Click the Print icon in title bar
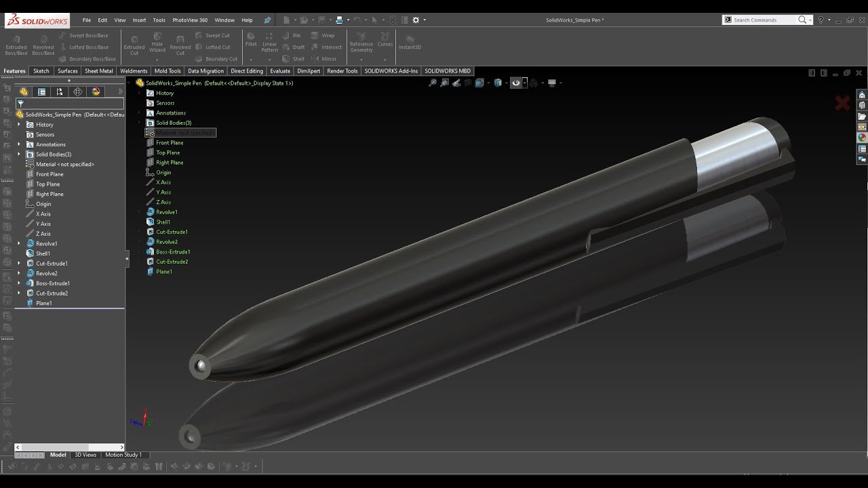Image resolution: width=868 pixels, height=488 pixels. [x=340, y=20]
